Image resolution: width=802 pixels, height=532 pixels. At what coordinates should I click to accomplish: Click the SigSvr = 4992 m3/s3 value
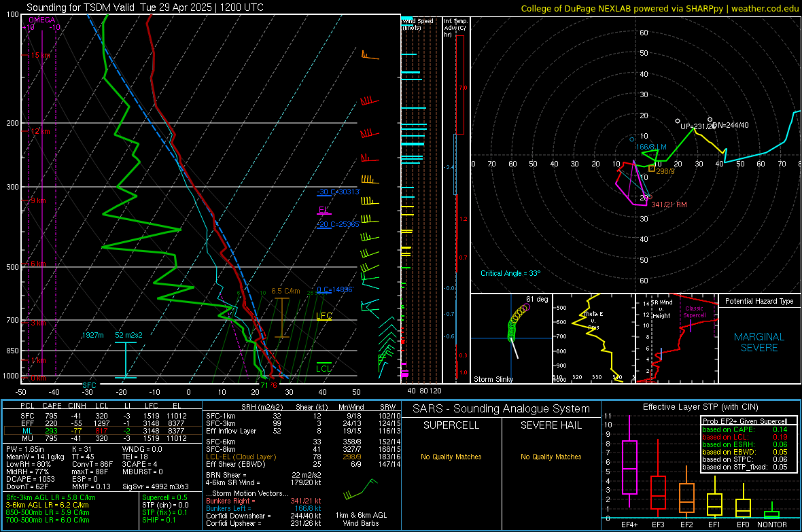pyautogui.click(x=156, y=486)
